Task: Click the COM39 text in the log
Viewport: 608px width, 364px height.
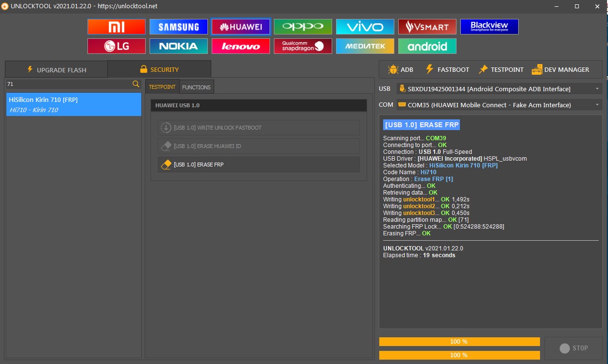Action: click(436, 138)
